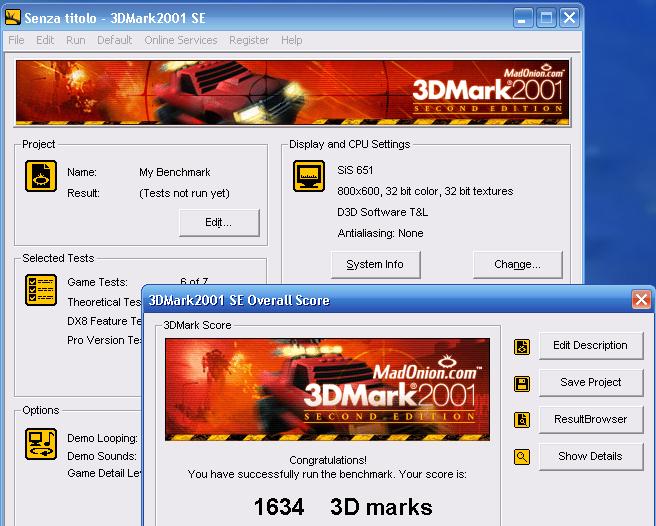
Task: Close the Overall Score dialog
Action: click(x=641, y=300)
